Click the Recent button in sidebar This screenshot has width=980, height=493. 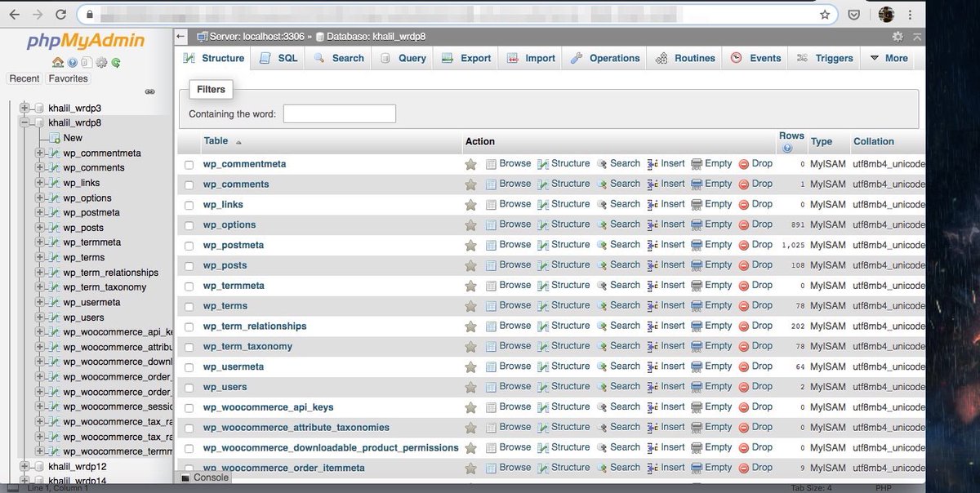24,78
